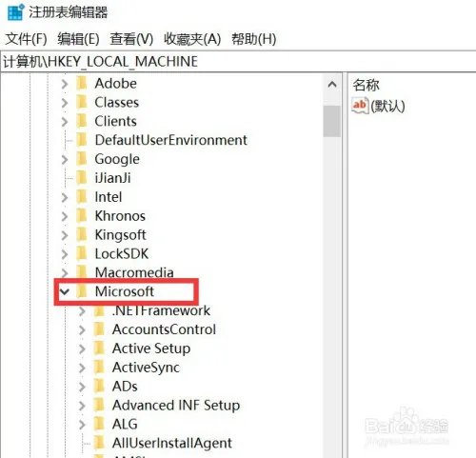Click the Microsoft folder icon
This screenshot has width=476, height=458.
point(82,291)
